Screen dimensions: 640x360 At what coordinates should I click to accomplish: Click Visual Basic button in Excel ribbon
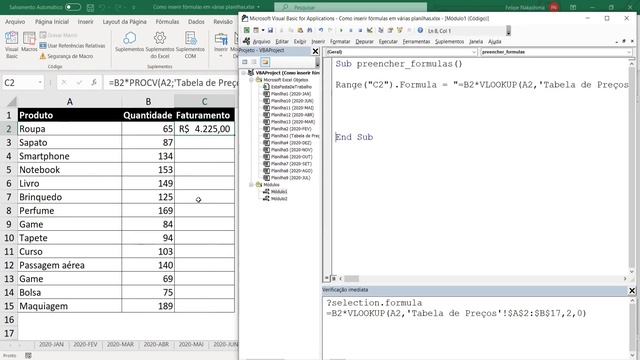(11, 45)
